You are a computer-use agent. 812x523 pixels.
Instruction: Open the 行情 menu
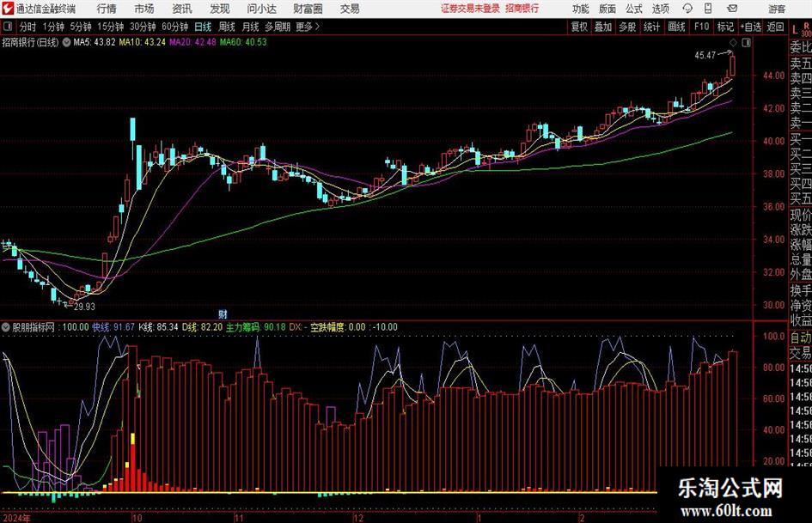click(107, 9)
